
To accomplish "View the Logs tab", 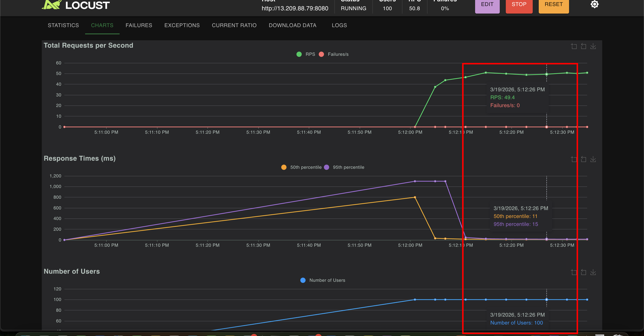I will [339, 25].
